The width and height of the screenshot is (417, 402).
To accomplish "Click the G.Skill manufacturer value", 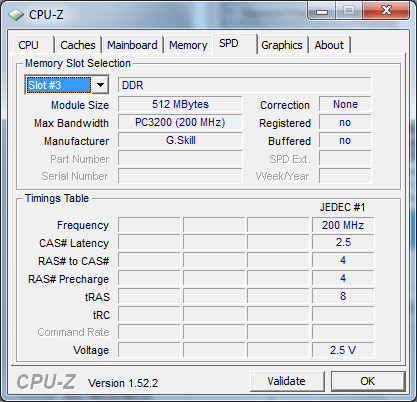I will 180,140.
